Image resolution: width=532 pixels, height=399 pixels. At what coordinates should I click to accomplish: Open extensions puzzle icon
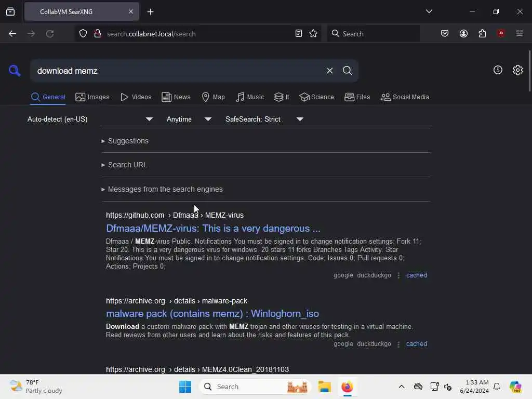pyautogui.click(x=482, y=34)
